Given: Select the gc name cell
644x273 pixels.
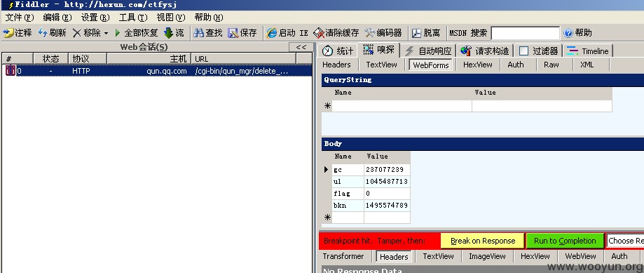Looking at the screenshot, I should (x=348, y=169).
